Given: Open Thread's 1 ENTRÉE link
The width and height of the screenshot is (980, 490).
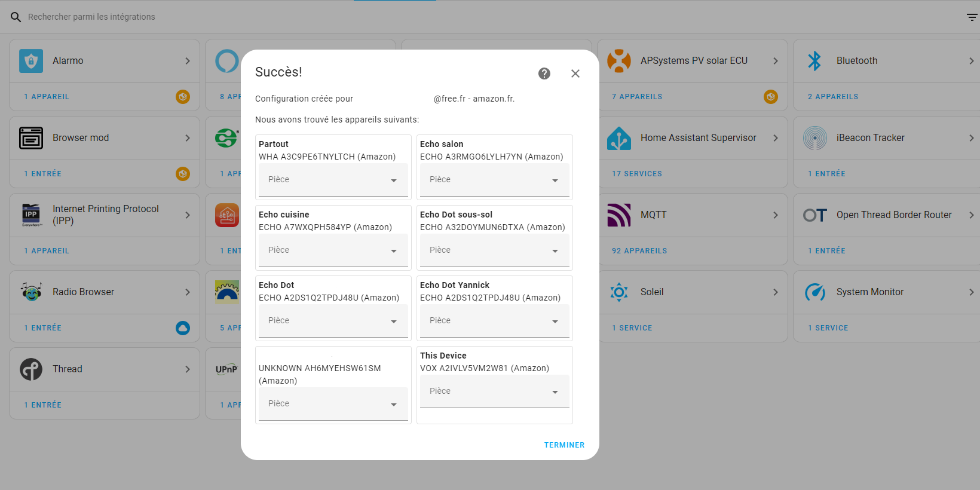Looking at the screenshot, I should click(43, 405).
